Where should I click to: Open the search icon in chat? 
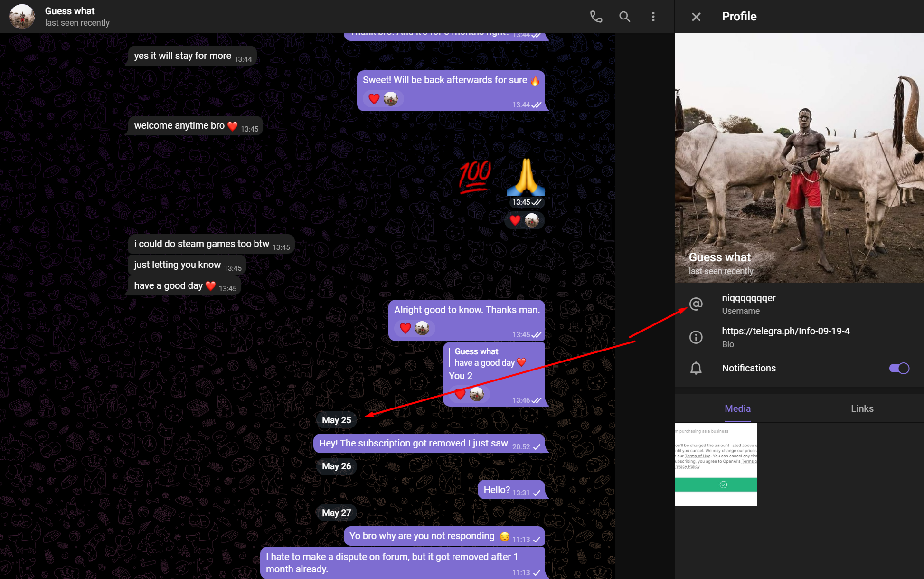click(x=625, y=17)
